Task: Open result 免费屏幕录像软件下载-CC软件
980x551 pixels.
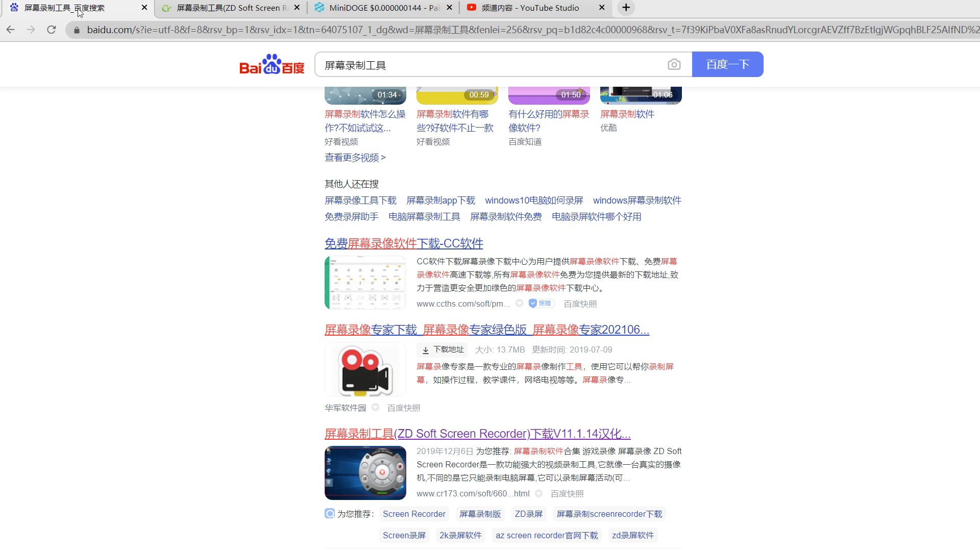Action: [x=404, y=244]
